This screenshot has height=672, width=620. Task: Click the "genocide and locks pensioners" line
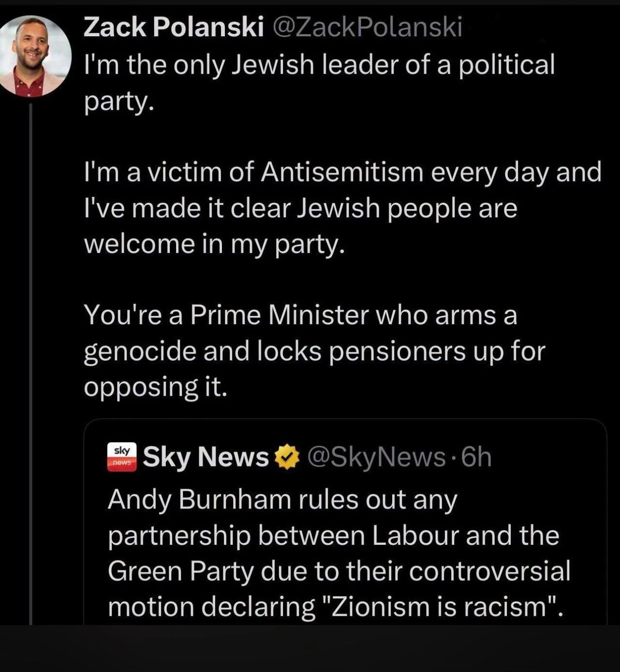pyautogui.click(x=314, y=352)
